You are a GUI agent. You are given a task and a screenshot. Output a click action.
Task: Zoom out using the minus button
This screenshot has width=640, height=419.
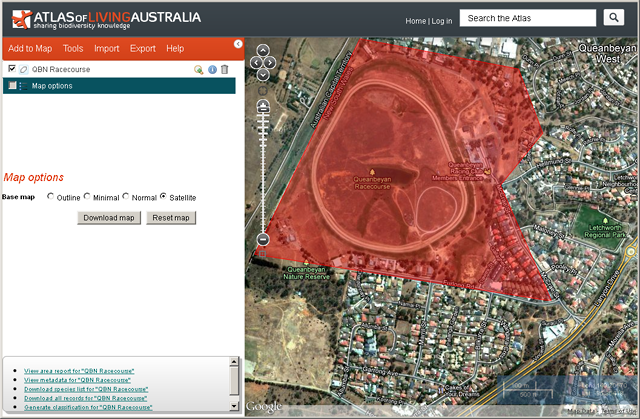[263, 239]
